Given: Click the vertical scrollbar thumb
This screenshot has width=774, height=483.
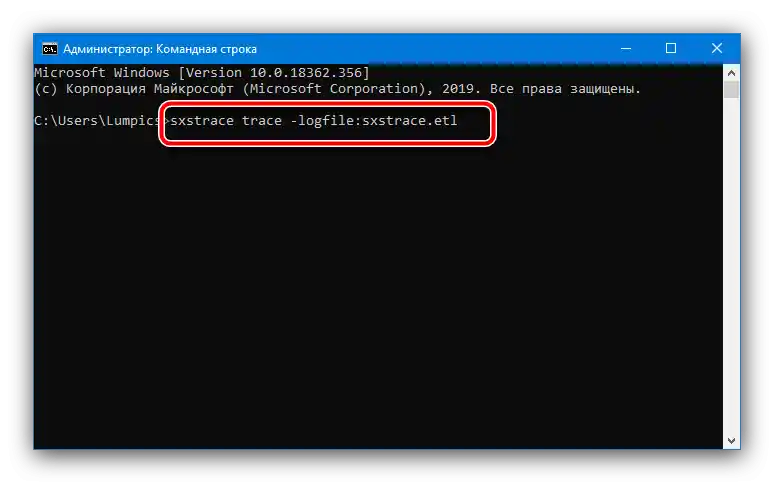Looking at the screenshot, I should click(732, 90).
